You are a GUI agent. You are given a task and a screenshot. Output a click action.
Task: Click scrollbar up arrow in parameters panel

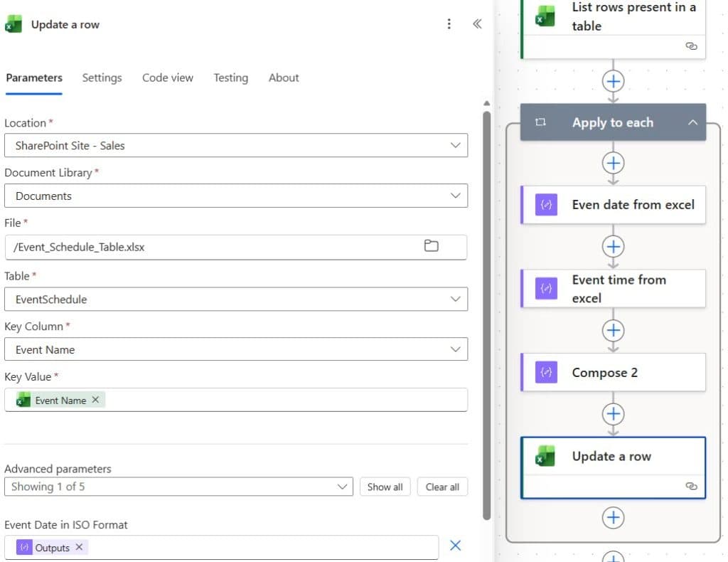(x=486, y=103)
